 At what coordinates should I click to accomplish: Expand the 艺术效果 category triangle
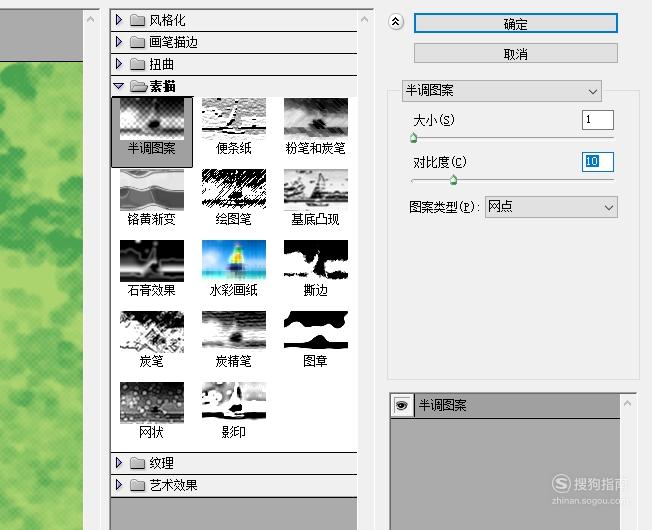point(119,484)
